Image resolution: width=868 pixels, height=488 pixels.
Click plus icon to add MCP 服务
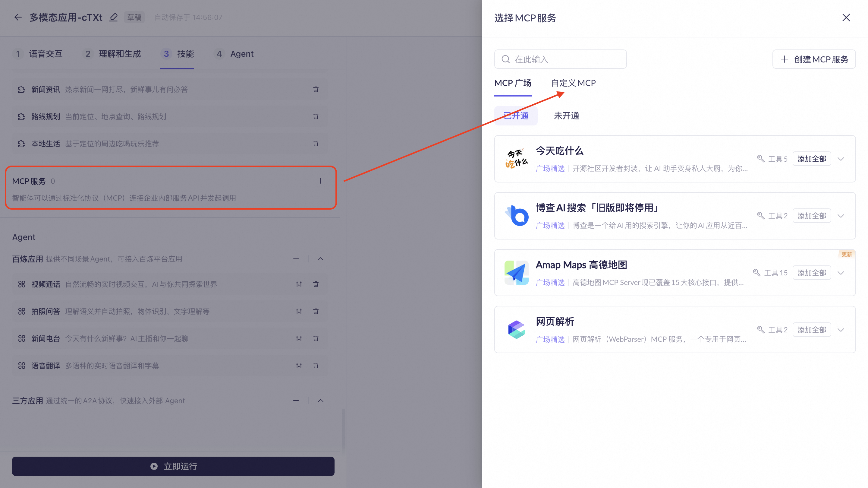click(x=320, y=181)
